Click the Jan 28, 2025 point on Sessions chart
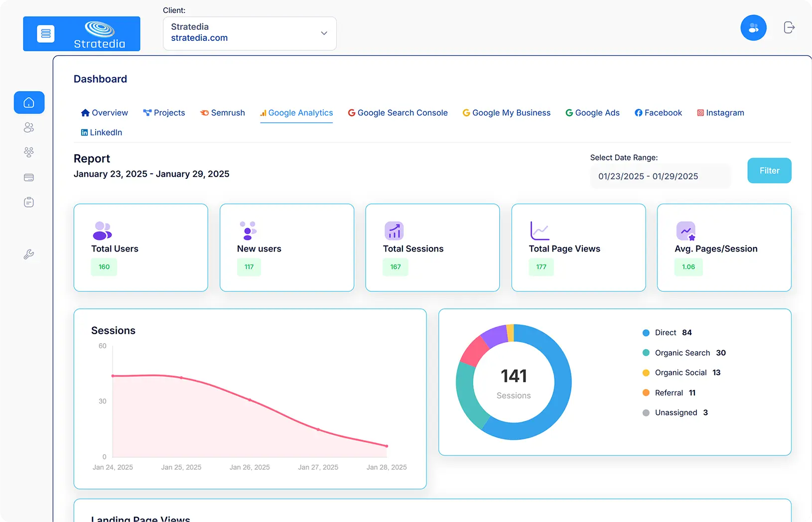This screenshot has width=812, height=522. click(x=387, y=446)
